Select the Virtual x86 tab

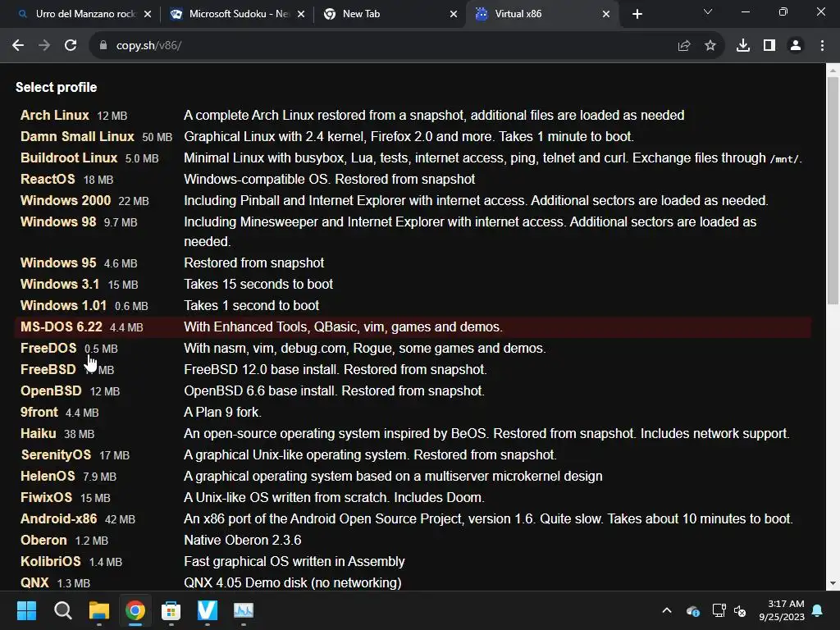pyautogui.click(x=542, y=15)
